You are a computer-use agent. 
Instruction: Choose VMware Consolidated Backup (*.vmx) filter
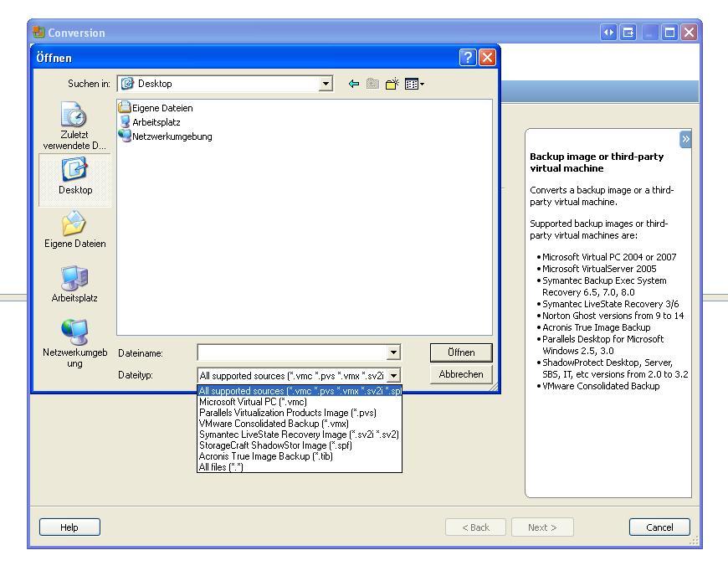pyautogui.click(x=300, y=424)
